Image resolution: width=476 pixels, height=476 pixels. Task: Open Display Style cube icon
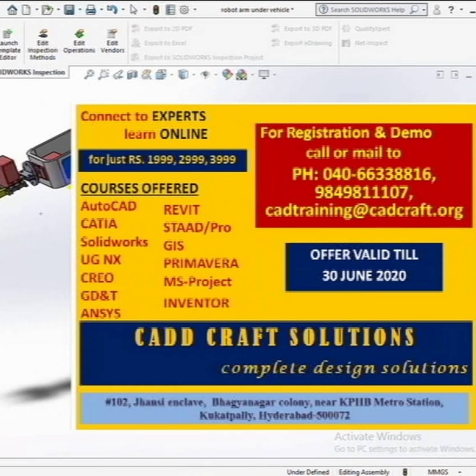183,75
